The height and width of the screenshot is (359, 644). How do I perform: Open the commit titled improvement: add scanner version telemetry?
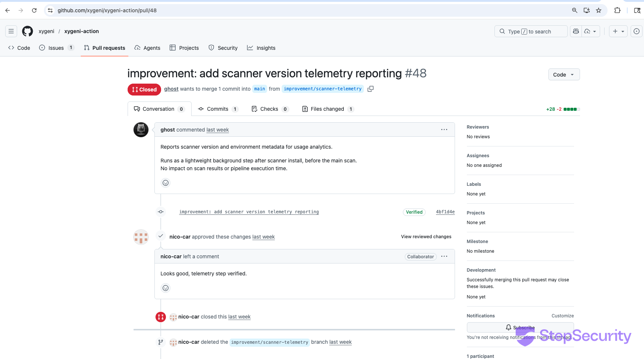point(249,212)
